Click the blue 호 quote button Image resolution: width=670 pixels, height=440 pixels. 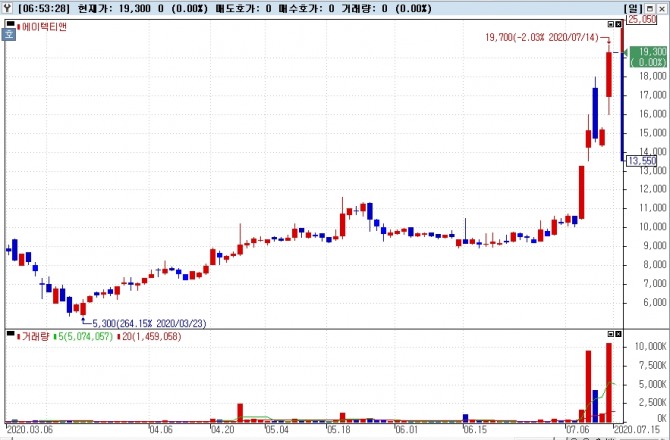point(9,32)
